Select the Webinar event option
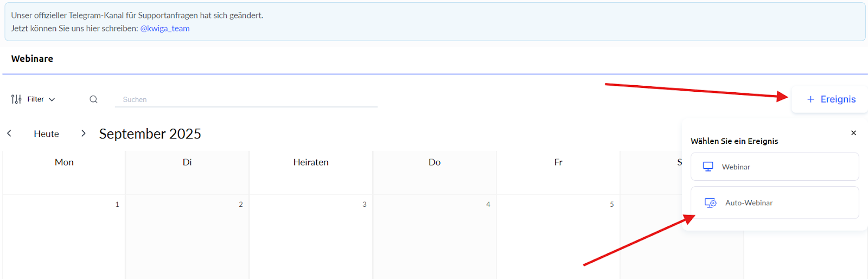 click(x=774, y=167)
